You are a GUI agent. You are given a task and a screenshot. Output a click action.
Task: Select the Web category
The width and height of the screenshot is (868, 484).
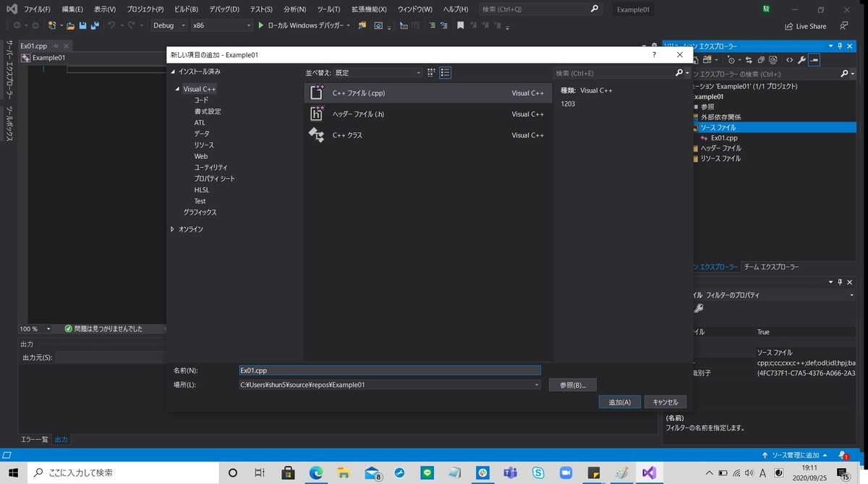click(201, 156)
